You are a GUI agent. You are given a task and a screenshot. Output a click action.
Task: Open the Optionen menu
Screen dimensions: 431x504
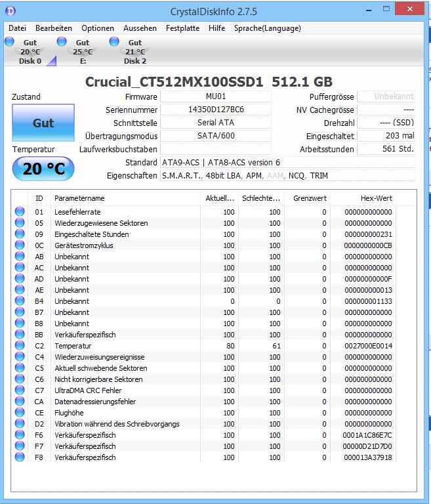coord(98,28)
